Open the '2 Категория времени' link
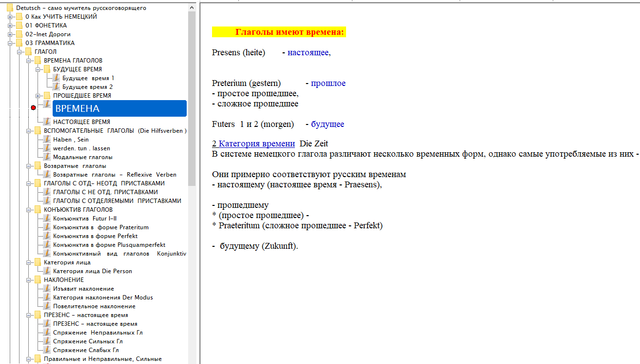Image resolution: width=640 pixels, height=364 pixels. tap(253, 144)
